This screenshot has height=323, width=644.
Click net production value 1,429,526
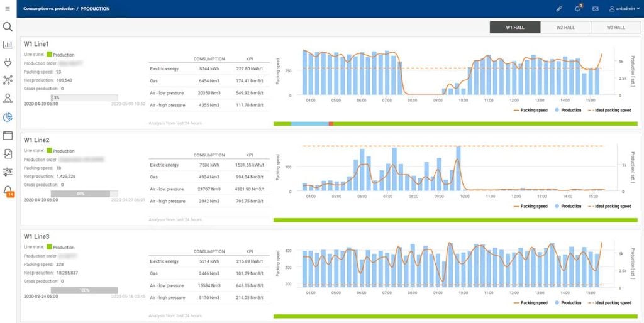coord(66,176)
